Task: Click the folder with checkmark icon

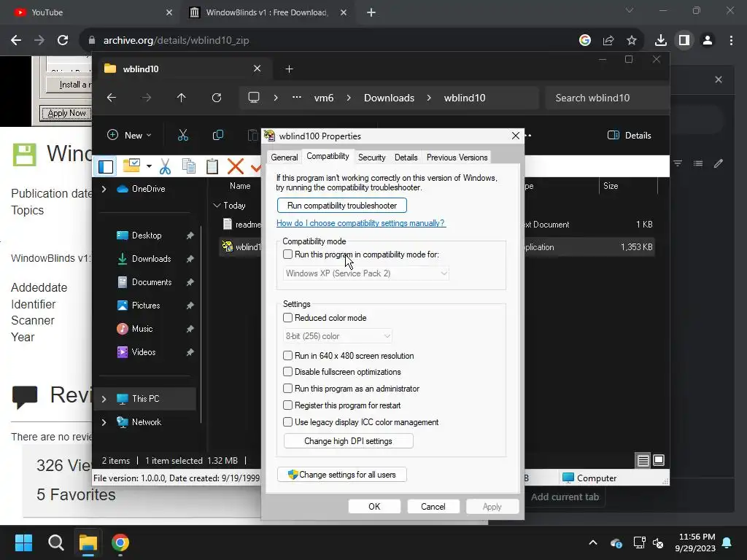Action: pyautogui.click(x=131, y=166)
